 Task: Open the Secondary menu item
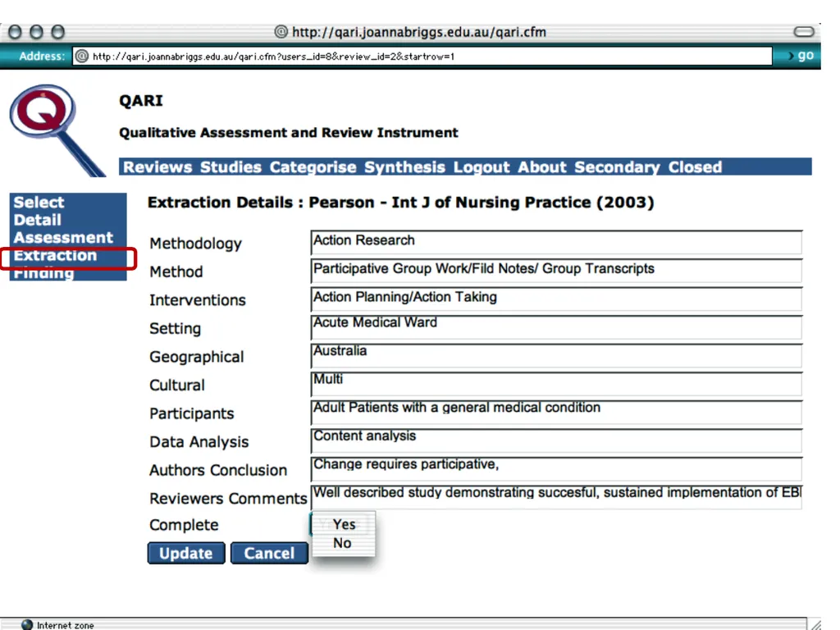coord(617,167)
